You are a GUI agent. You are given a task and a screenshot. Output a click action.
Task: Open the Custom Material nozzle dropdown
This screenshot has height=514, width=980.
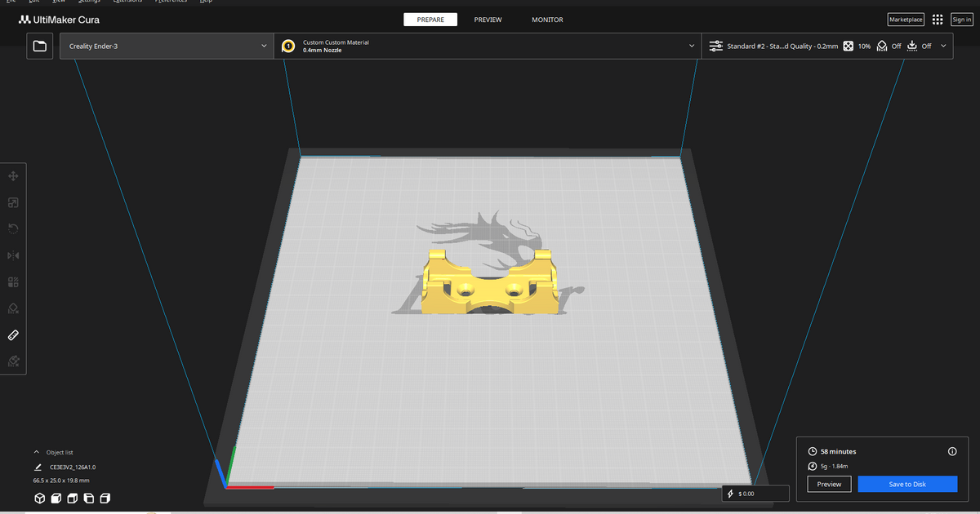point(488,47)
